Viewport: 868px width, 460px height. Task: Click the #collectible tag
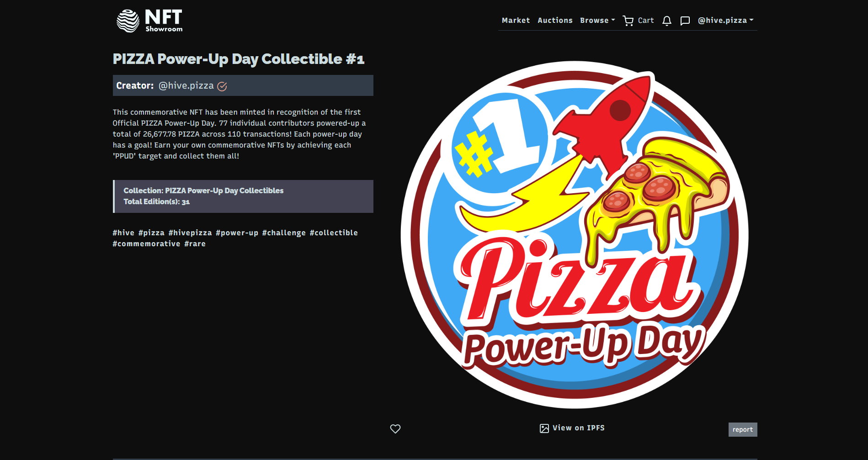click(334, 233)
